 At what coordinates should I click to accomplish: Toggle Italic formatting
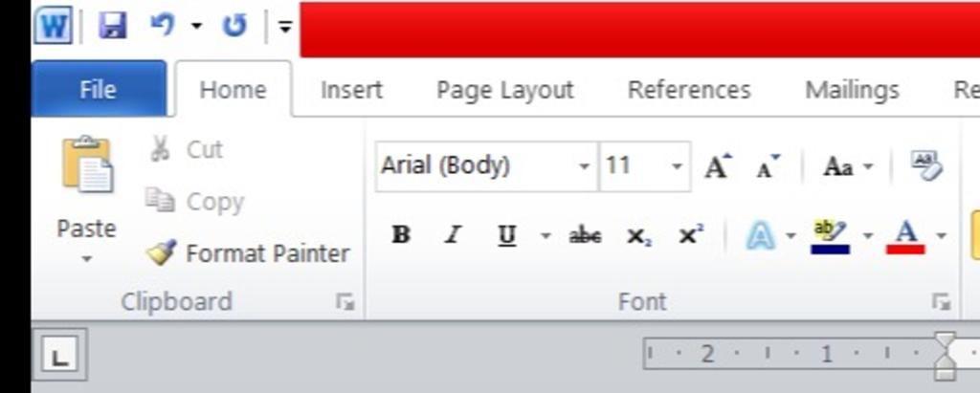452,235
